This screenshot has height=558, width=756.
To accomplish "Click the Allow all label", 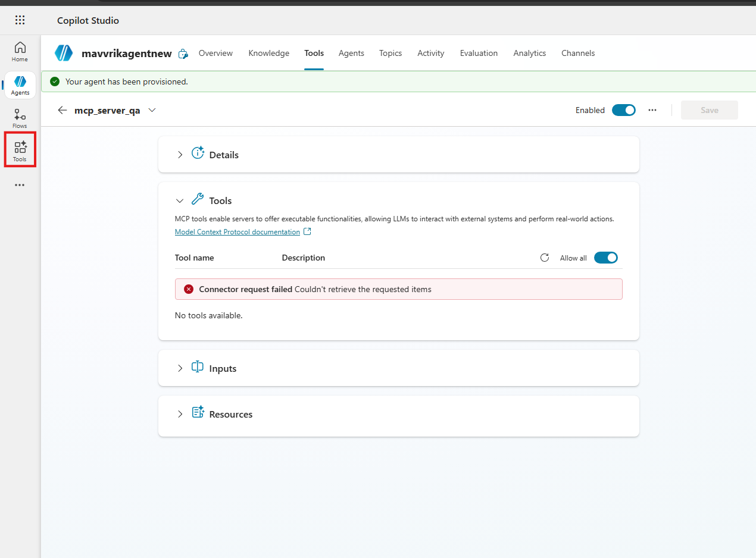I will (x=573, y=258).
